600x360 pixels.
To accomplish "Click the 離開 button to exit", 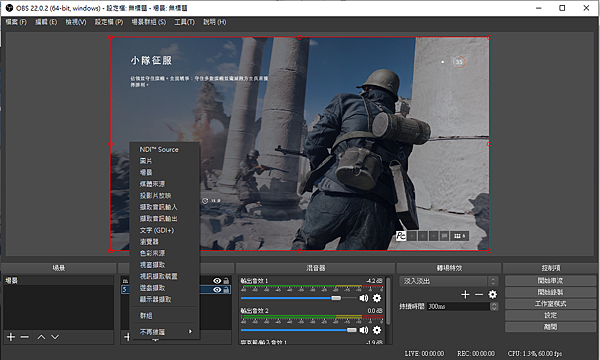I will click(x=550, y=327).
